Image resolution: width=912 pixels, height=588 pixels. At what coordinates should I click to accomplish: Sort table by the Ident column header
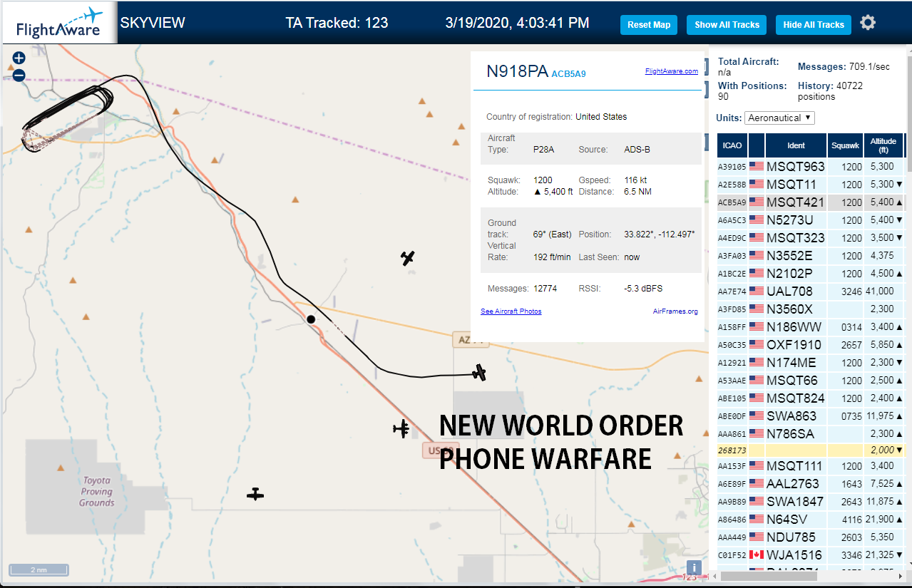click(x=796, y=145)
